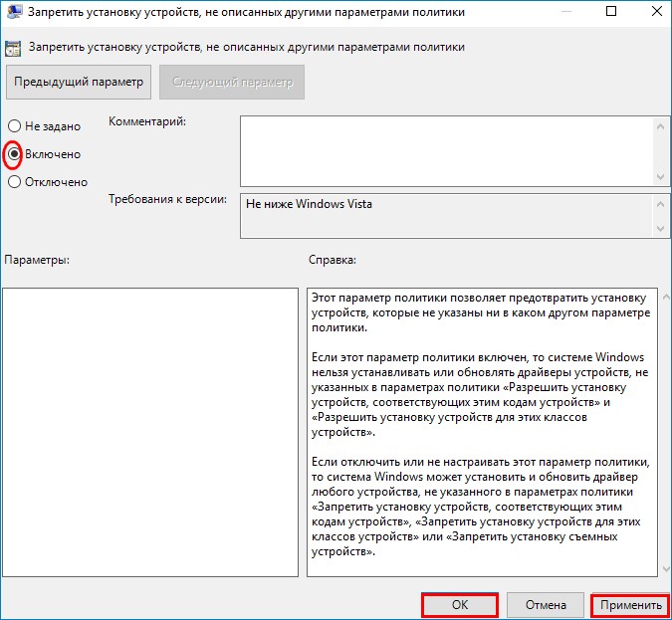Apply changes with 'Применить'
Screen dimensions: 672x620
tap(629, 605)
